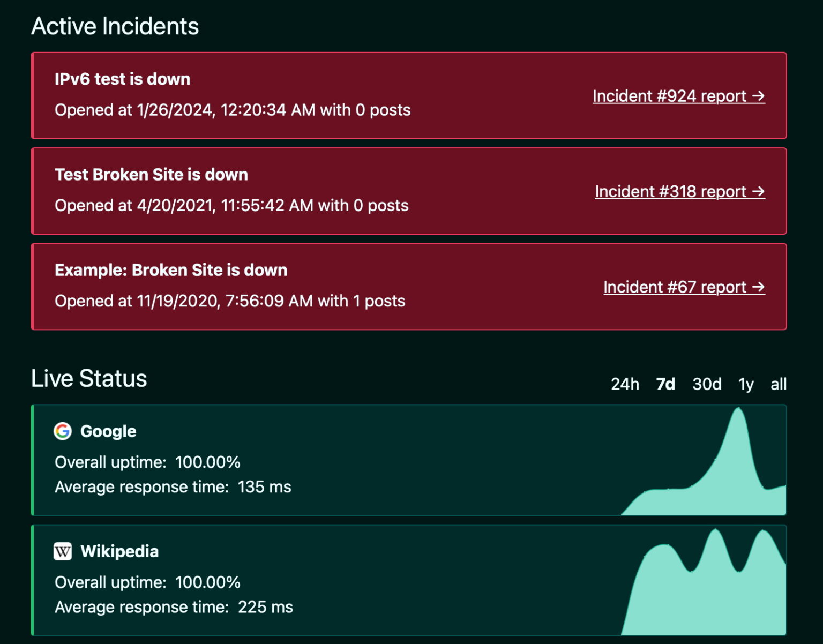This screenshot has width=823, height=644.
Task: Click the Wikipedia logo icon
Action: (63, 551)
